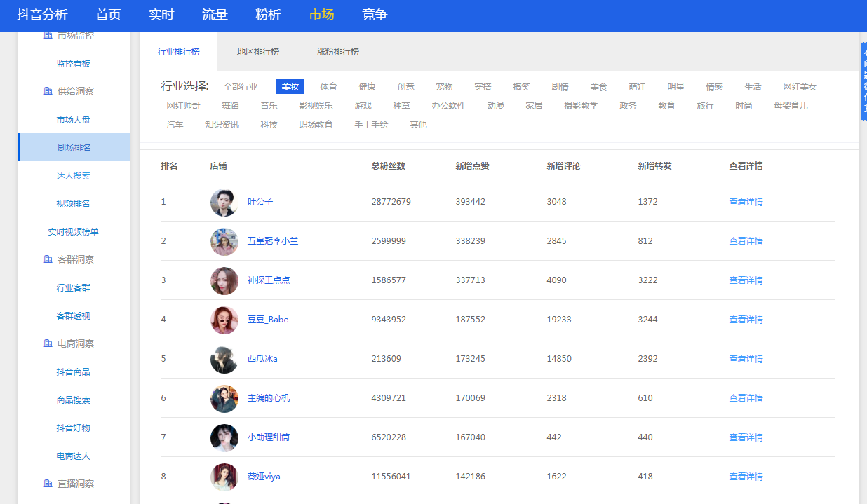
Task: Select 知识资讯 industry filter
Action: 222,125
